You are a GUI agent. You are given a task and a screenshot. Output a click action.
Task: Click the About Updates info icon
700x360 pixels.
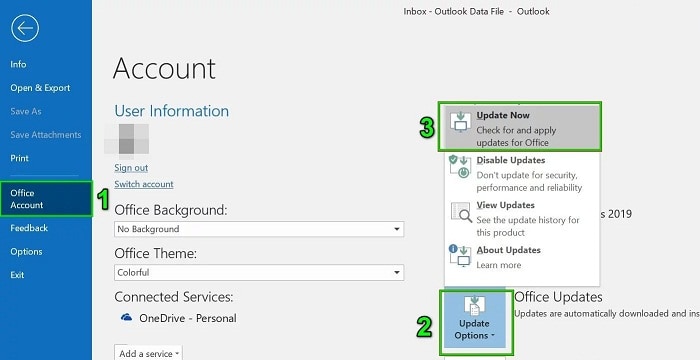coord(459,255)
